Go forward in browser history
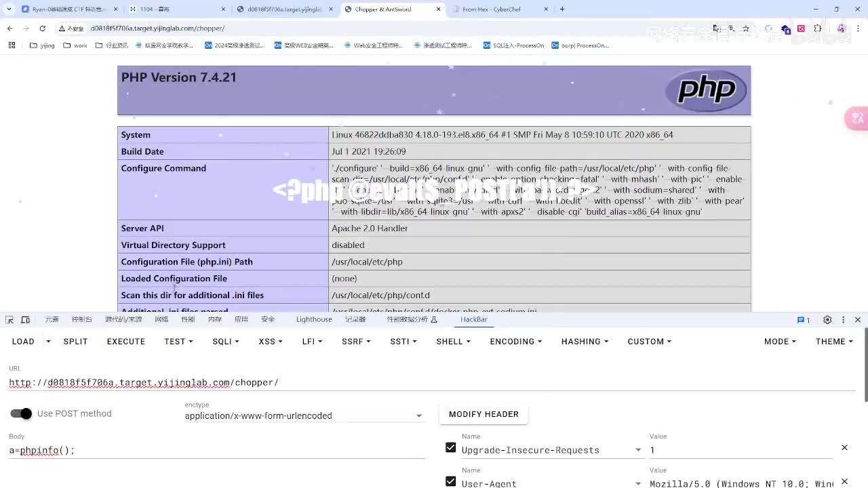Screen dimensions: 868x488 tap(26, 28)
